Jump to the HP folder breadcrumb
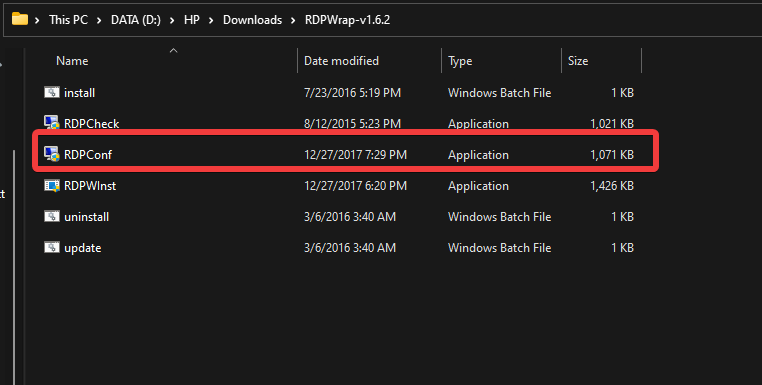The width and height of the screenshot is (762, 385). (x=191, y=20)
